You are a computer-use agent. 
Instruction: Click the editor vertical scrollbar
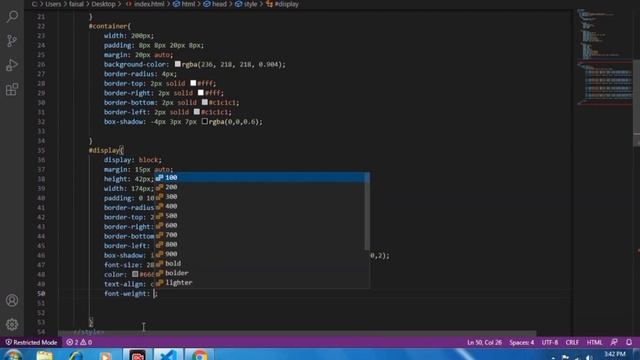(636, 103)
